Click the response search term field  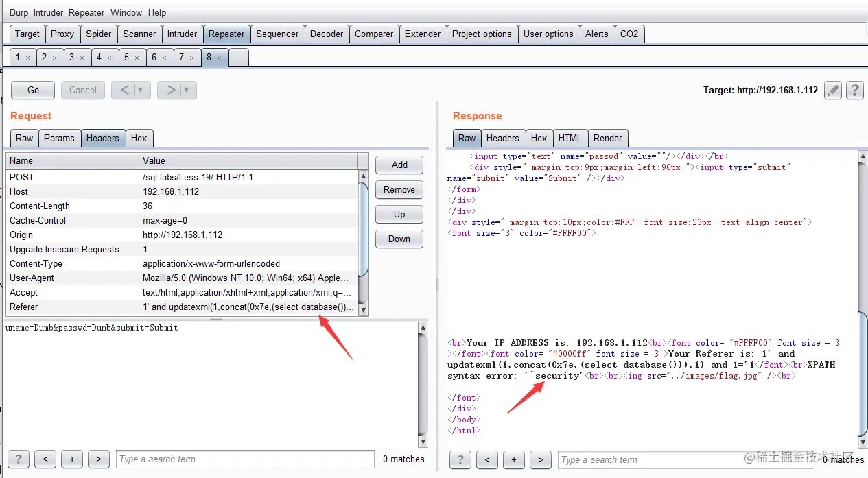pyautogui.click(x=686, y=459)
